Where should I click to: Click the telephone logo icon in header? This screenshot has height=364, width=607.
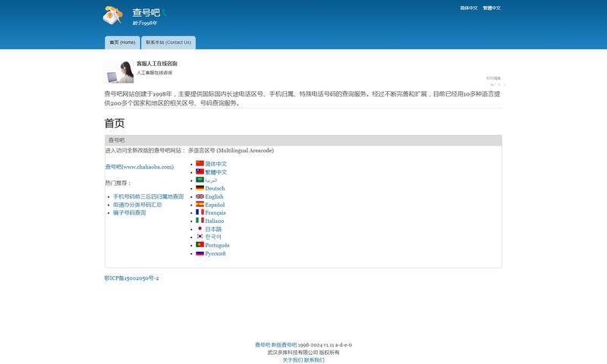(x=112, y=15)
